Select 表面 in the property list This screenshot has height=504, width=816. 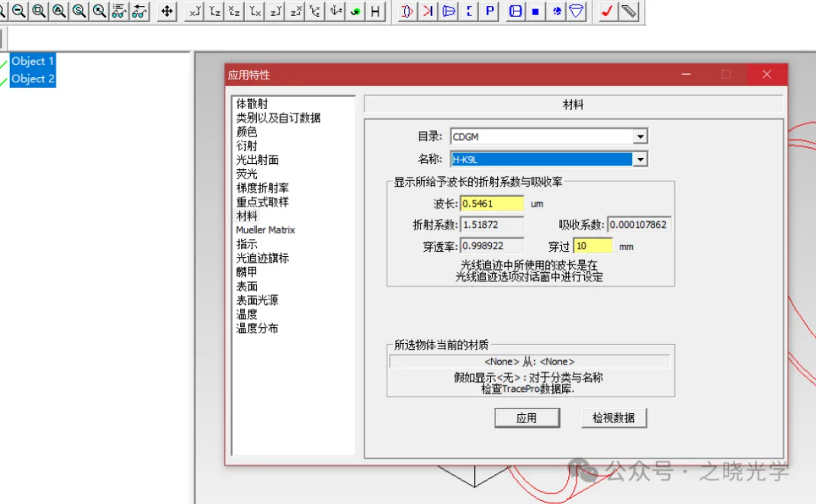point(246,287)
